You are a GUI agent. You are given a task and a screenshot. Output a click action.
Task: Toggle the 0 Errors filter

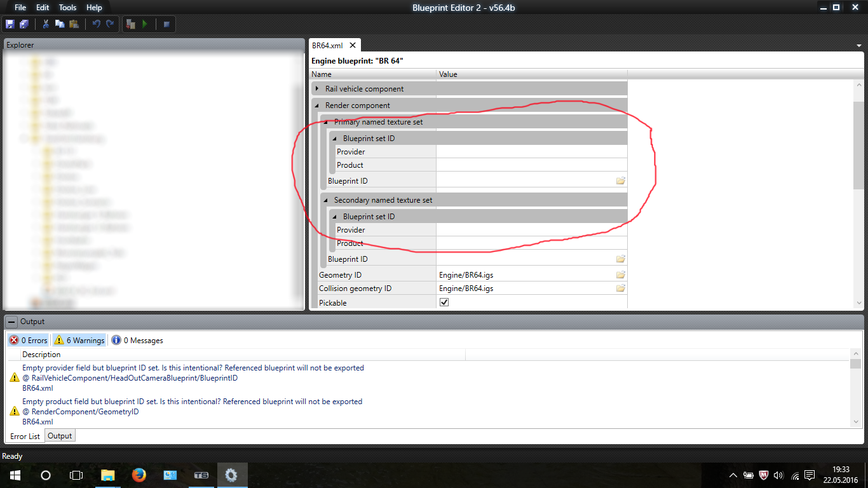(28, 341)
